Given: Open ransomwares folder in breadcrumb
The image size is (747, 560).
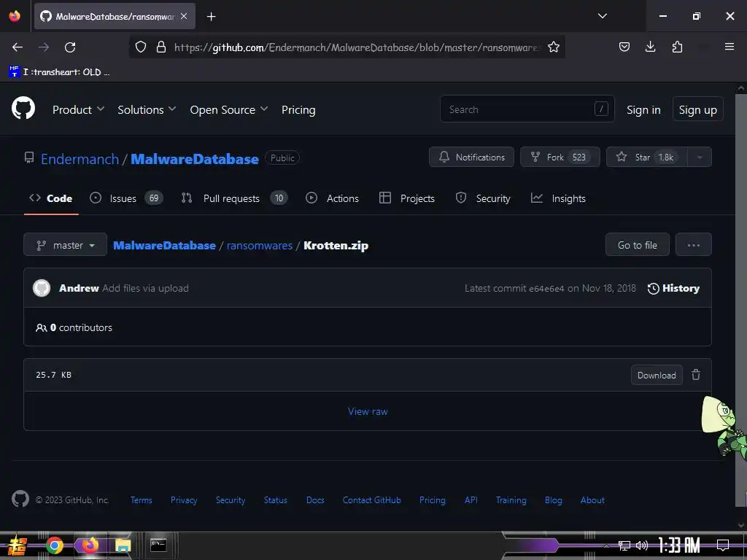Looking at the screenshot, I should pyautogui.click(x=259, y=245).
